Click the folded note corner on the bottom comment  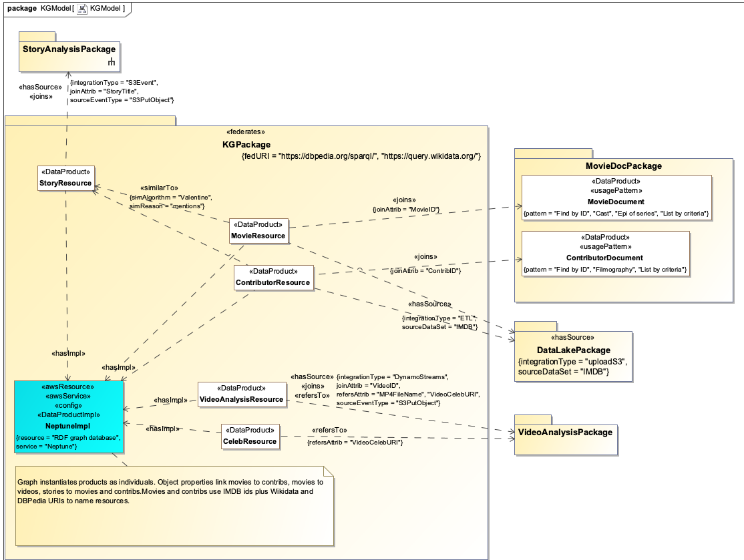click(329, 471)
